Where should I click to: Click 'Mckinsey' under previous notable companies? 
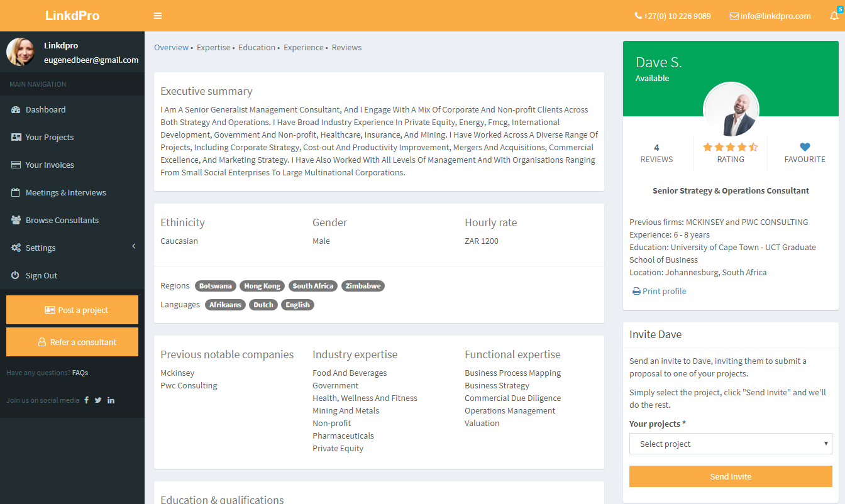(x=177, y=373)
